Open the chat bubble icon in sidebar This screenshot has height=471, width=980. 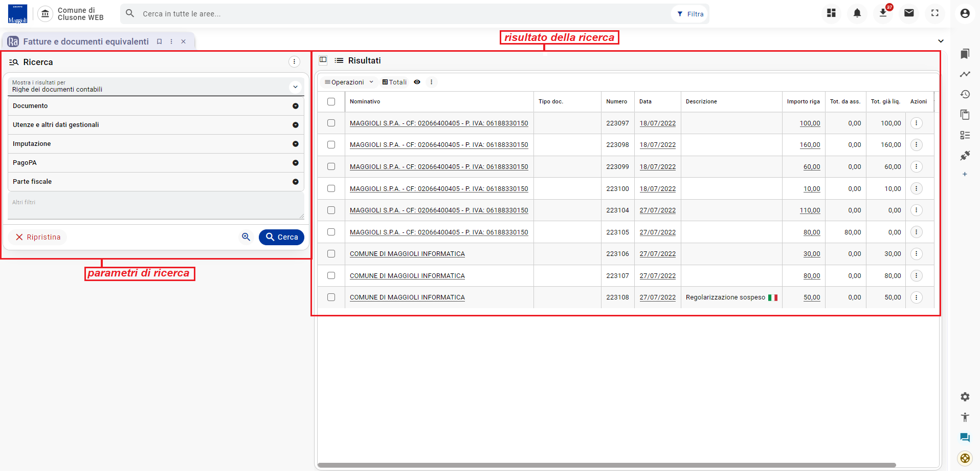point(965,438)
